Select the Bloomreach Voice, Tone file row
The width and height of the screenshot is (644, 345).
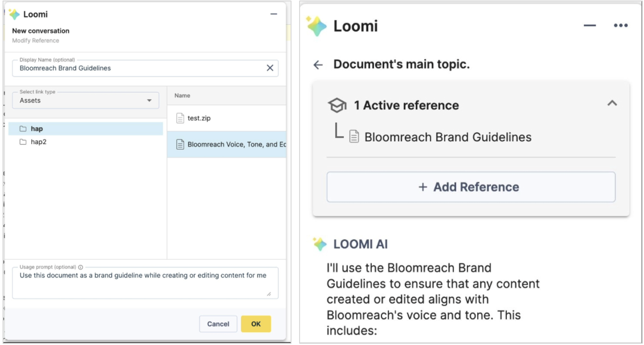[230, 145]
